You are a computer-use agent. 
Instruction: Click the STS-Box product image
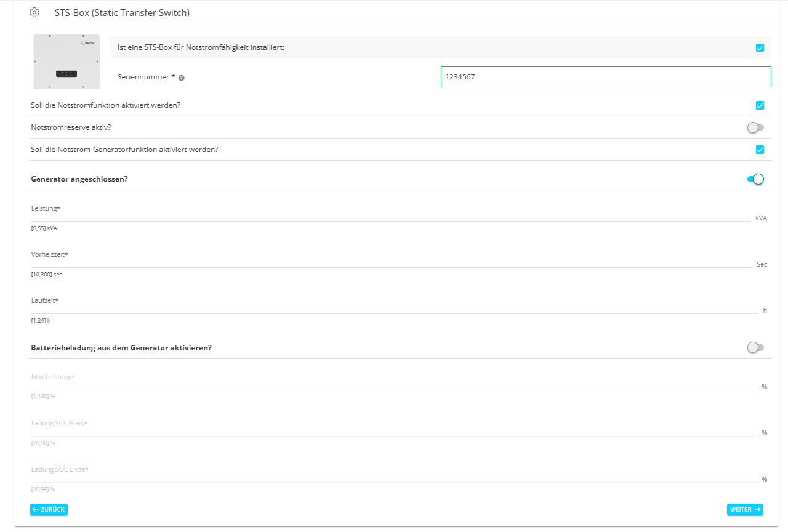(x=66, y=62)
